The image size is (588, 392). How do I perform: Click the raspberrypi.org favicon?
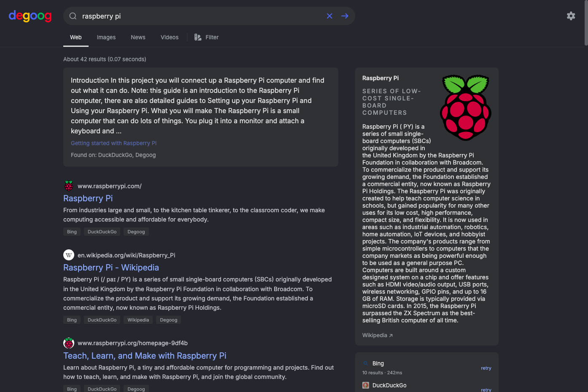[x=69, y=343]
